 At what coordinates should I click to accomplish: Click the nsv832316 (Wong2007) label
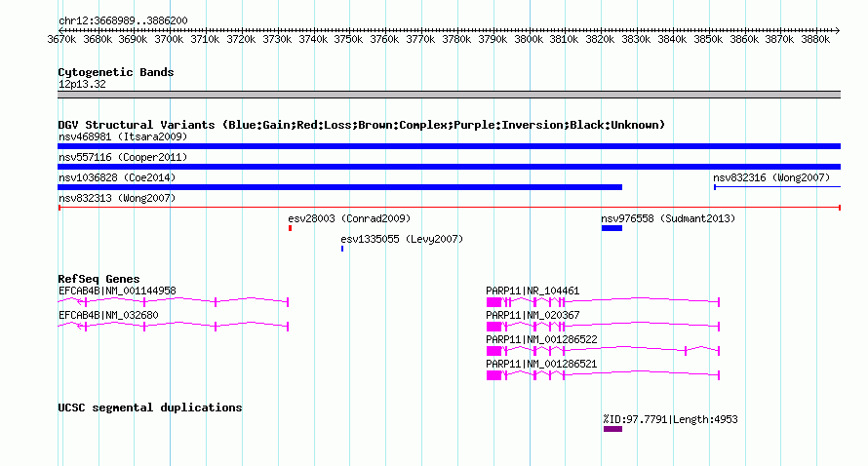[771, 177]
